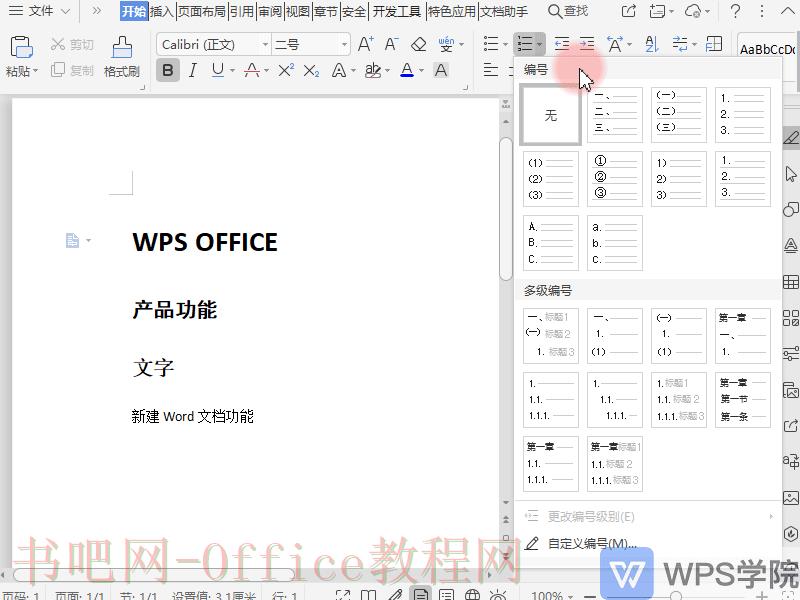Click the globe web layout view icon
The height and width of the screenshot is (600, 800).
pyautogui.click(x=472, y=594)
